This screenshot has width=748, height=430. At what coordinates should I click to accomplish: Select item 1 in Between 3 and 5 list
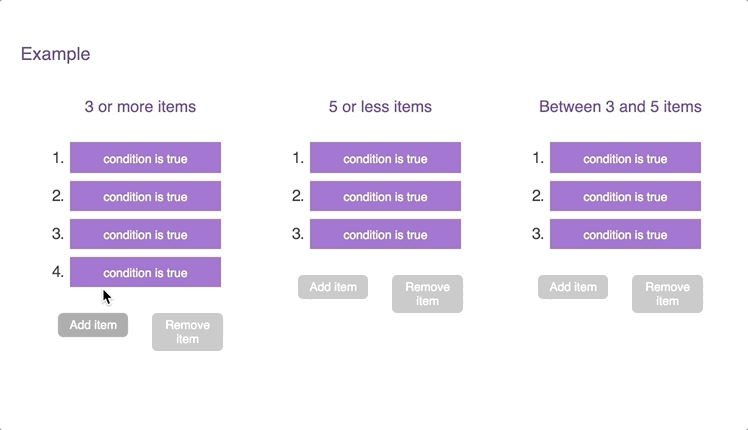[x=625, y=157]
